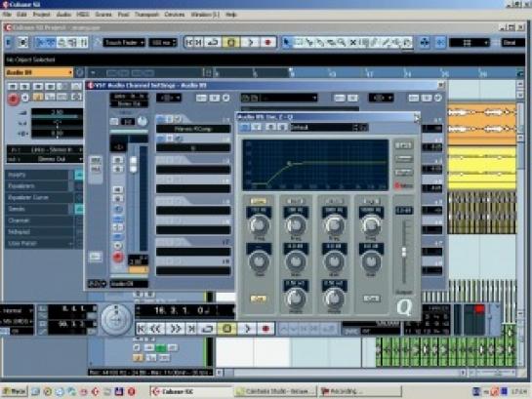Click the Q logo in EQ plugin
Image resolution: width=532 pixels, height=399 pixels.
(x=404, y=307)
